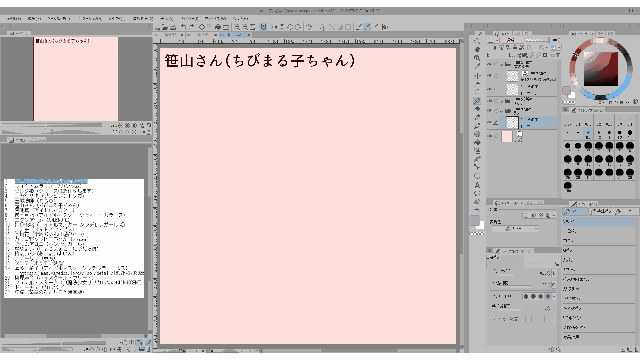Image resolution: width=640 pixels, height=360 pixels.
Task: Click the Clear diamond icon in command bar
Action: (x=202, y=27)
